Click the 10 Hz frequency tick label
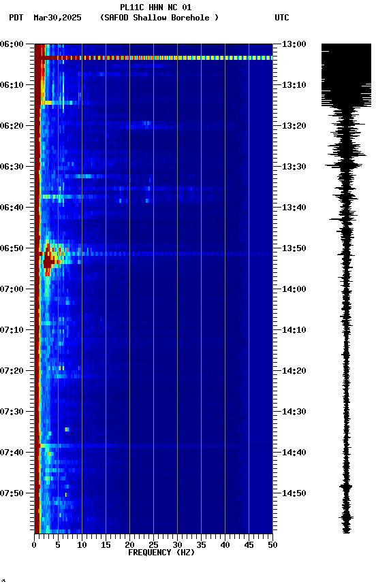Screen dimensions: 376x588 [82, 545]
